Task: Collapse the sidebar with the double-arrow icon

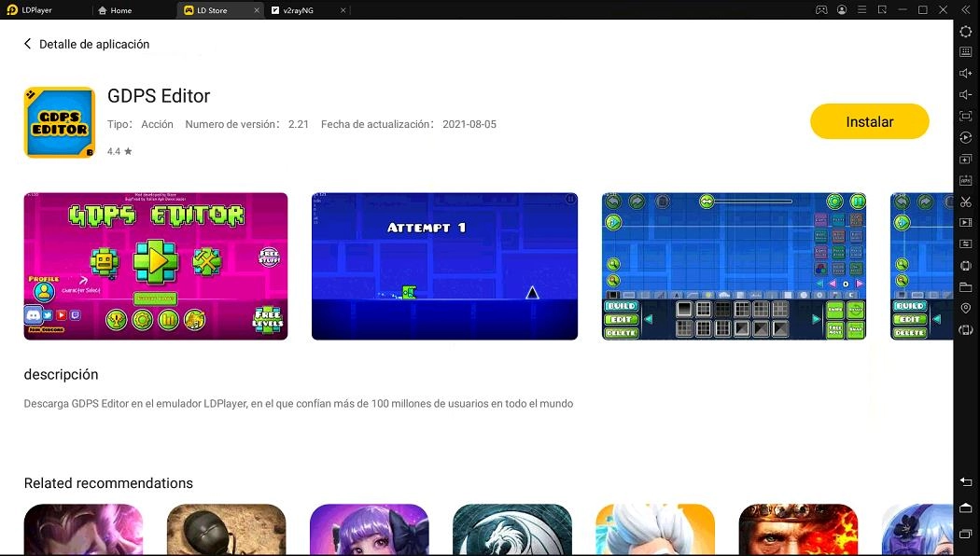Action: click(x=965, y=10)
